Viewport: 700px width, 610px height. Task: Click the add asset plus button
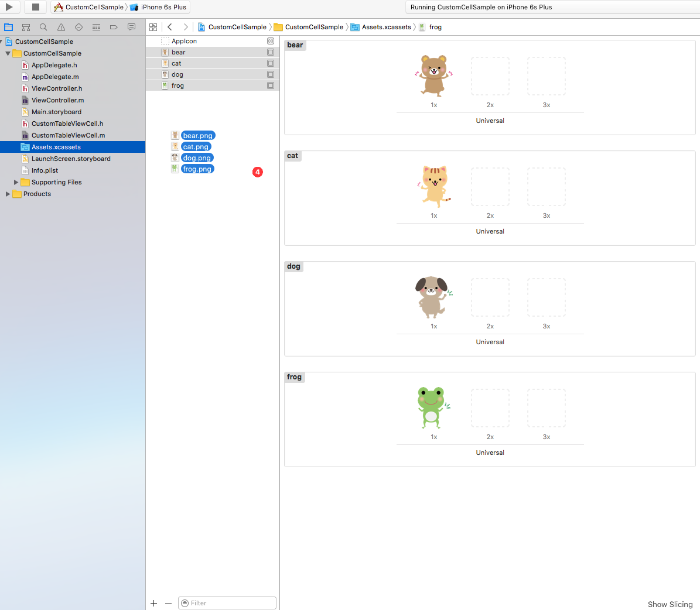[x=153, y=602]
